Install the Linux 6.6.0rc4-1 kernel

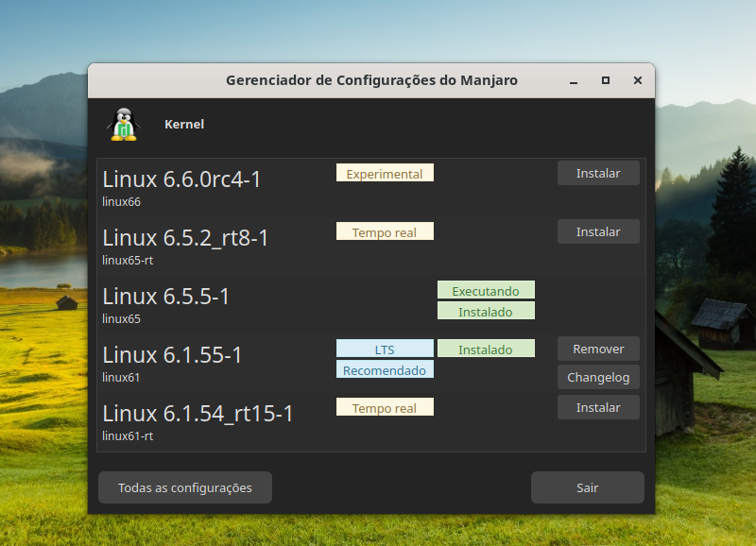[597, 173]
